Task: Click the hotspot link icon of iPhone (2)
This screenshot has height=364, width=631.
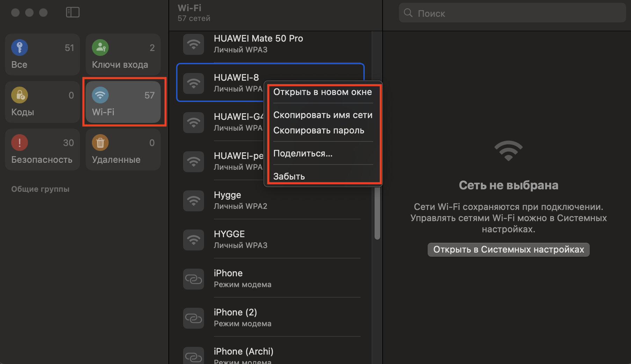Action: [194, 318]
